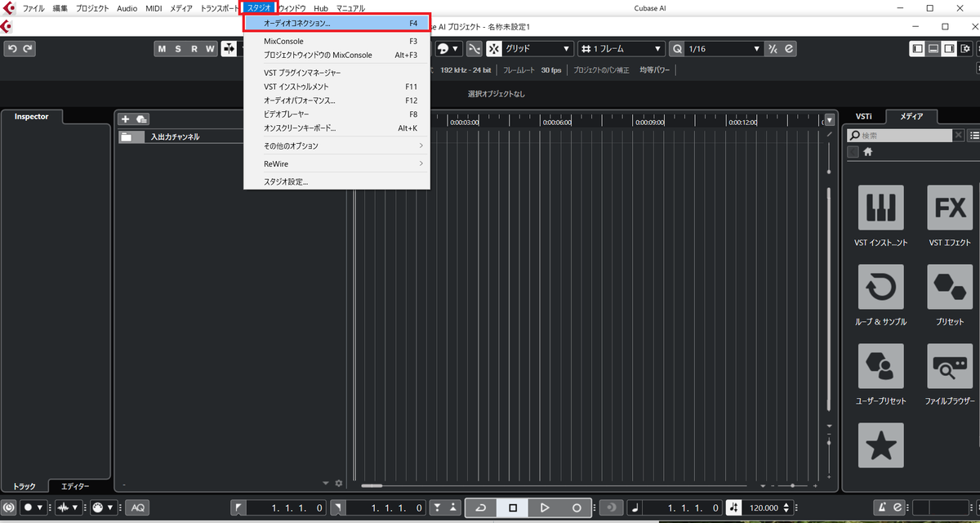Open the プロジェクト menu
Screen dimensions: 980x523
(x=92, y=8)
